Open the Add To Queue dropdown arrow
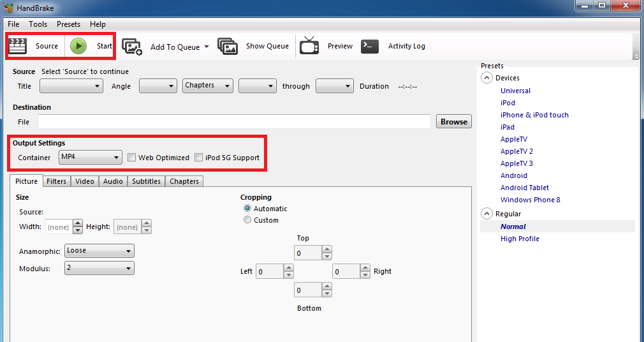This screenshot has height=342, width=644. click(x=206, y=47)
